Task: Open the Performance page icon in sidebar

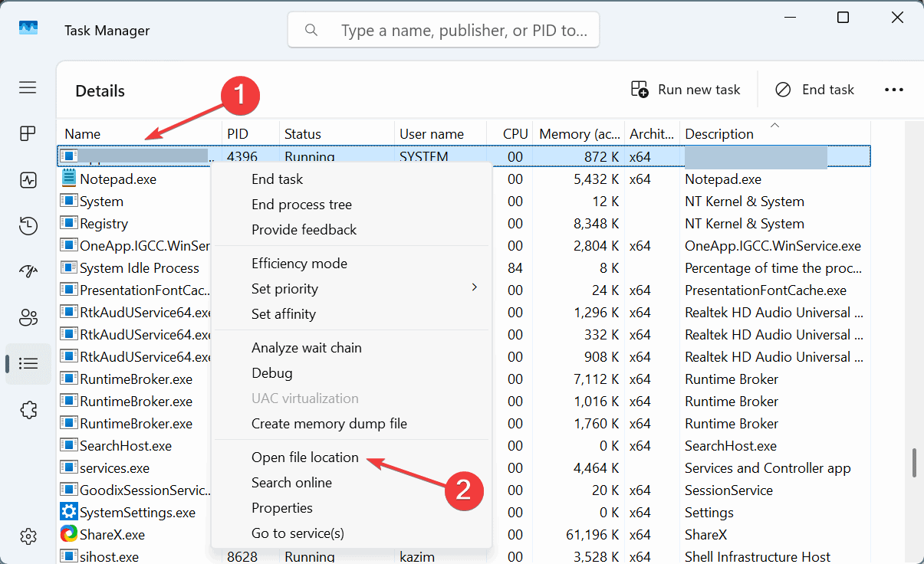Action: tap(28, 180)
